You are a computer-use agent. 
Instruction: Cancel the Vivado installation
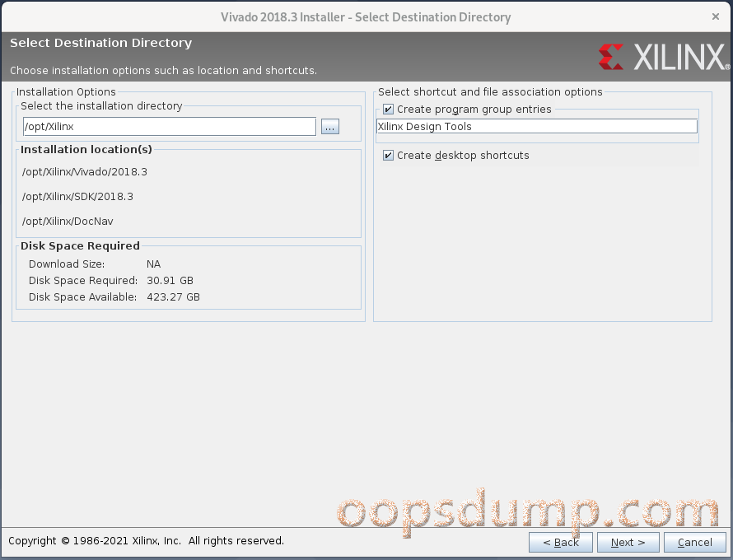click(694, 542)
